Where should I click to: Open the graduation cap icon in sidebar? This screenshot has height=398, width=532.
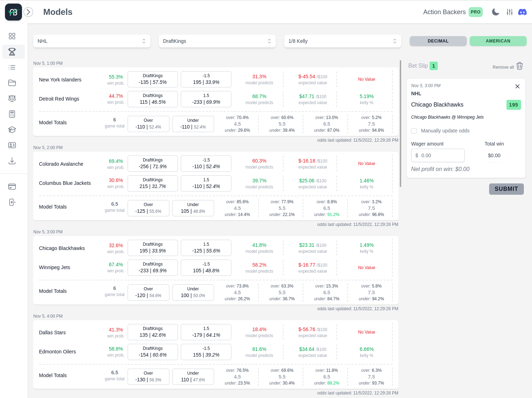pyautogui.click(x=12, y=130)
